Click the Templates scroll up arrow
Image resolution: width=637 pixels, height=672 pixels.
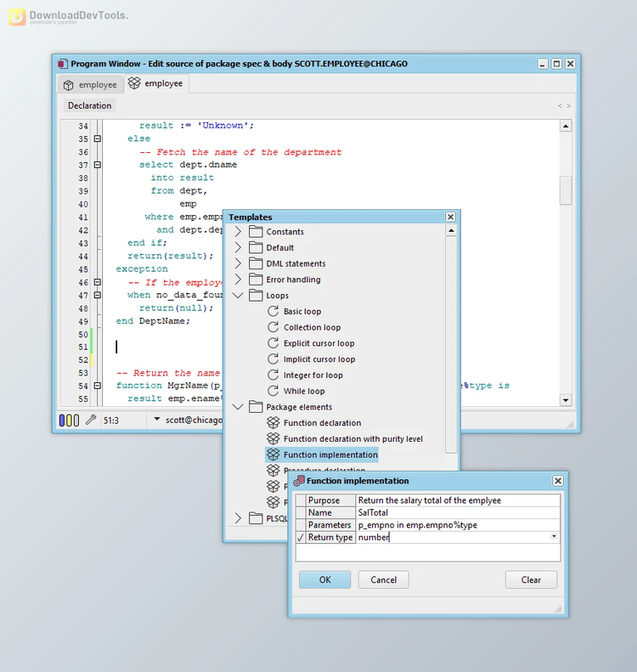[x=451, y=231]
